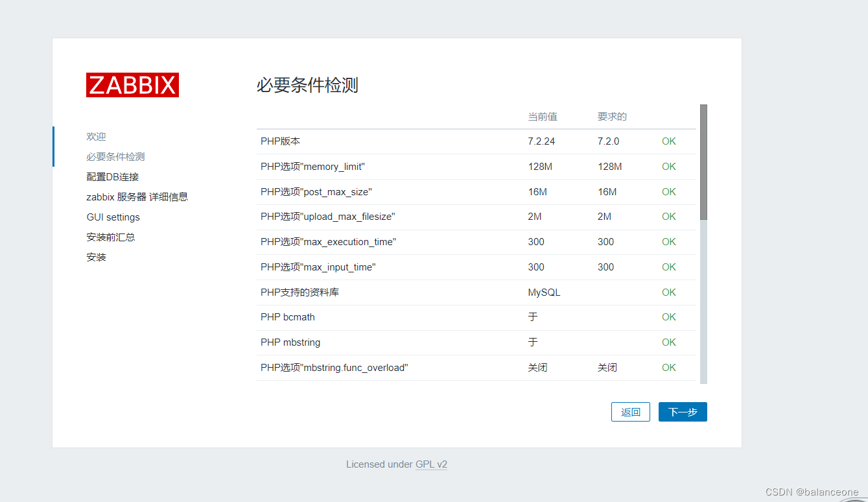Select the 必要条件检测 step in the sidebar
This screenshot has width=868, height=502.
(x=115, y=157)
